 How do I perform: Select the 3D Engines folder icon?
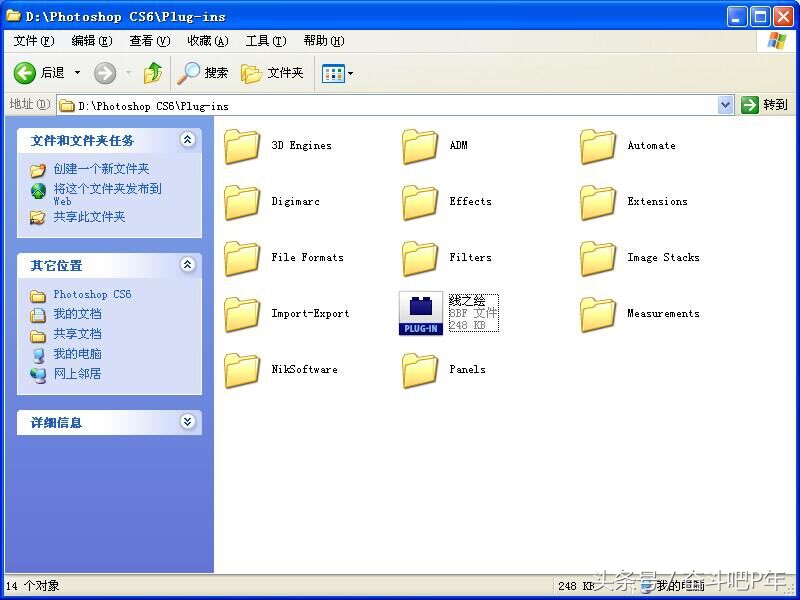[243, 146]
